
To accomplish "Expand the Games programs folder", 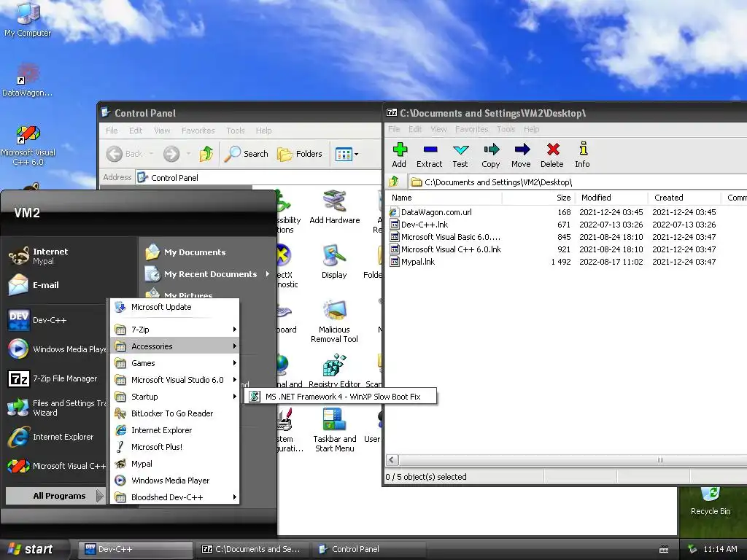I will 175,363.
